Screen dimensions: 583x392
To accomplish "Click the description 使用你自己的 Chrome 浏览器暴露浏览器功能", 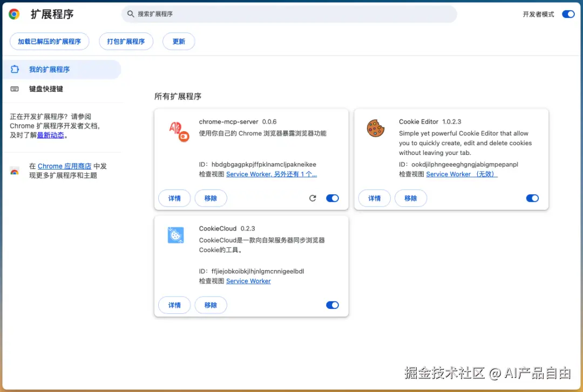I will (x=262, y=133).
